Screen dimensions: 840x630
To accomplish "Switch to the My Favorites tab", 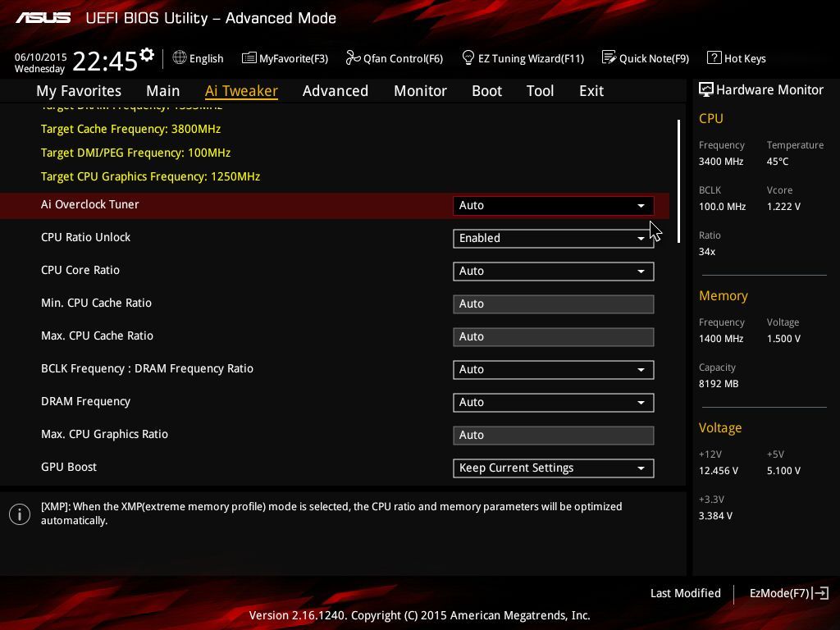I will 79,91.
